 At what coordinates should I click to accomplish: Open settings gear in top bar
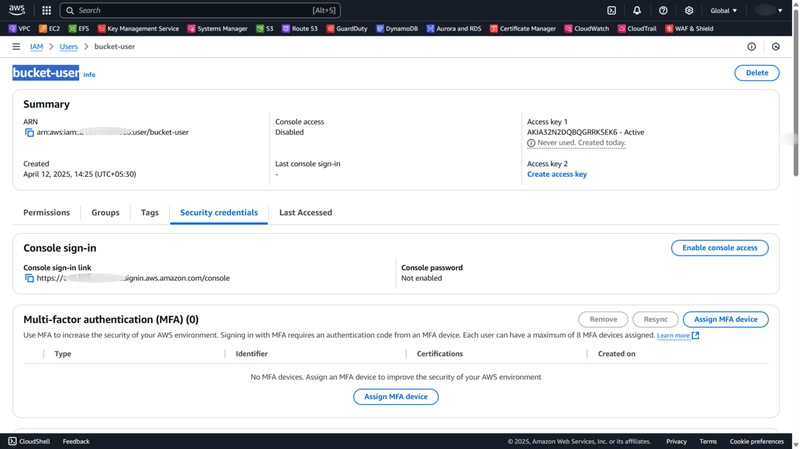(689, 10)
